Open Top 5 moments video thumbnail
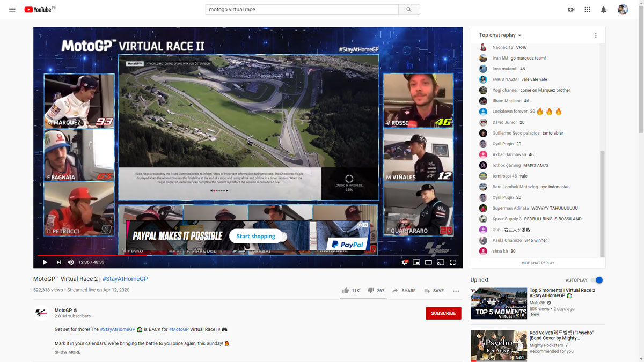This screenshot has width=644, height=362. tap(499, 304)
